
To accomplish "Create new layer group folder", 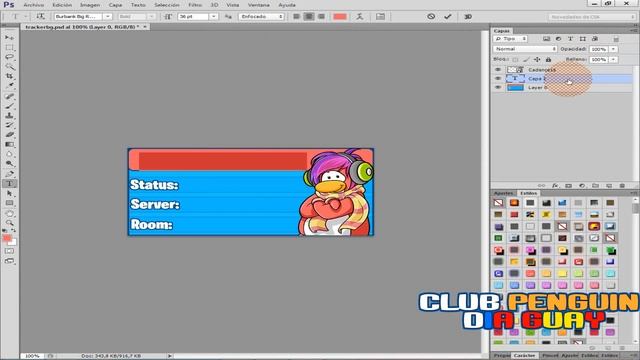I will (x=595, y=186).
